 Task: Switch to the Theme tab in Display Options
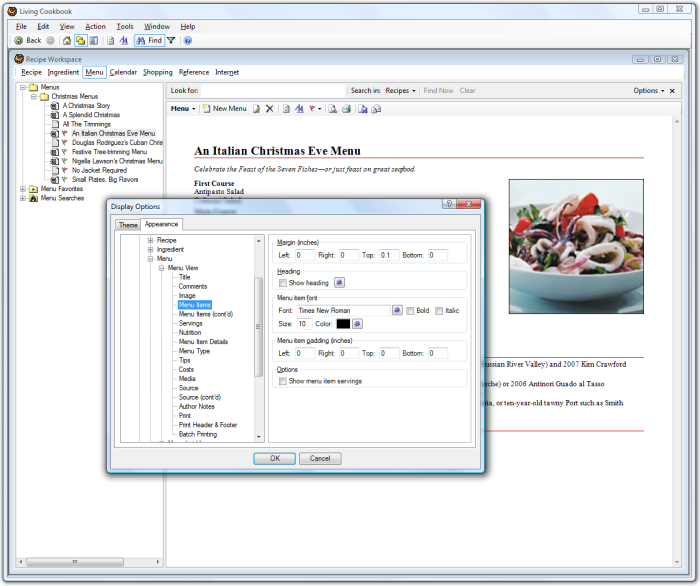[128, 225]
